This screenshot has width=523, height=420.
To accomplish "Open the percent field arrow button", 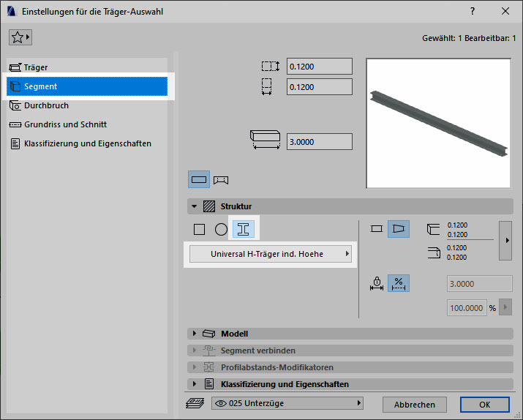I will [505, 307].
